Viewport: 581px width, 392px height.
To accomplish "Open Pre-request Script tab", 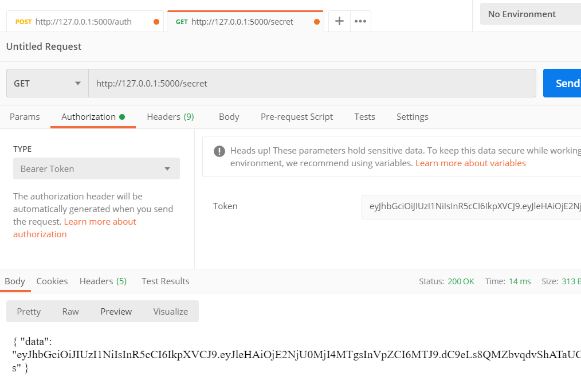I will pyautogui.click(x=297, y=117).
